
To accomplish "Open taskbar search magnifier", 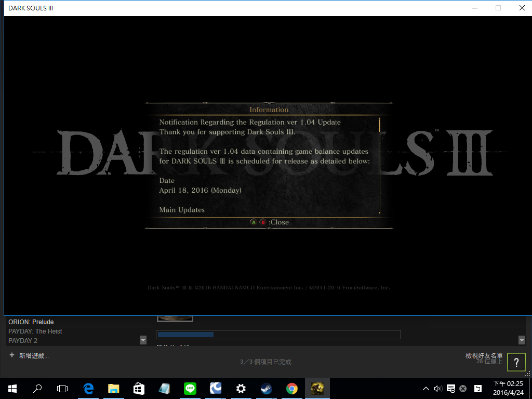I will coord(37,389).
